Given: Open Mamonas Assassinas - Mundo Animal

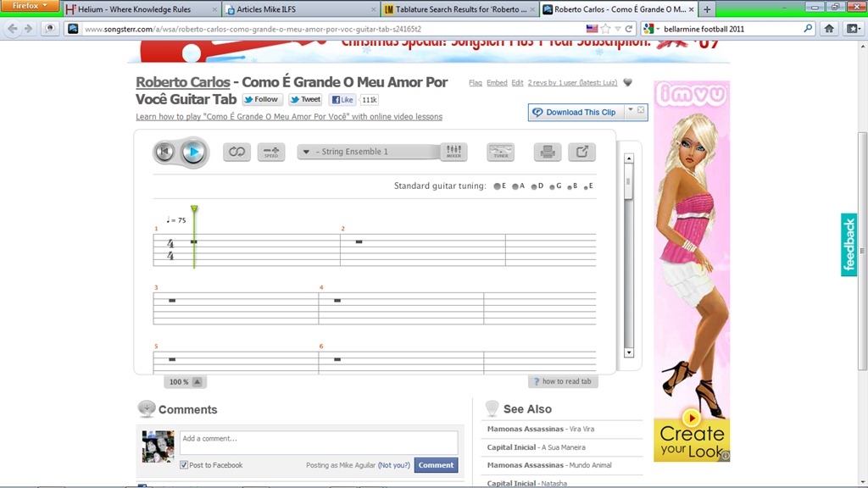Looking at the screenshot, I should point(549,465).
